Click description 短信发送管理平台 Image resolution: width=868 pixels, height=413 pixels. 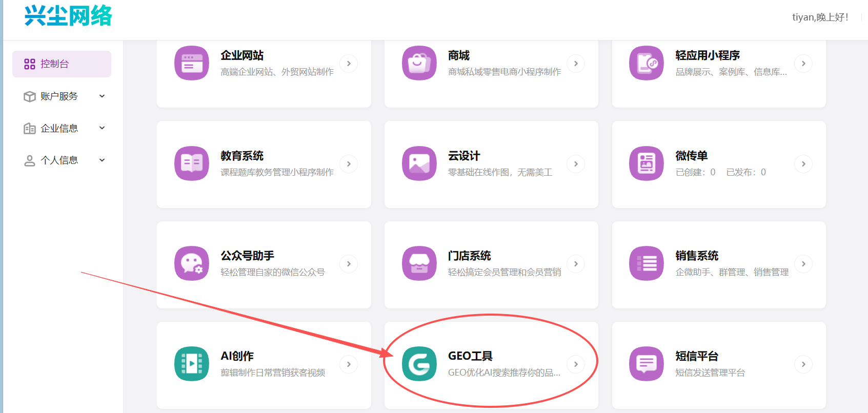(710, 373)
